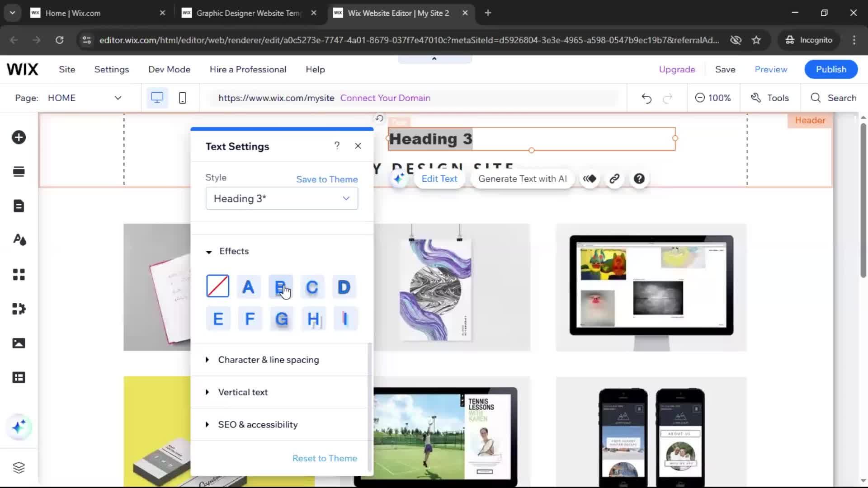This screenshot has height=488, width=868.
Task: Expand Vertical text section
Action: (x=282, y=392)
